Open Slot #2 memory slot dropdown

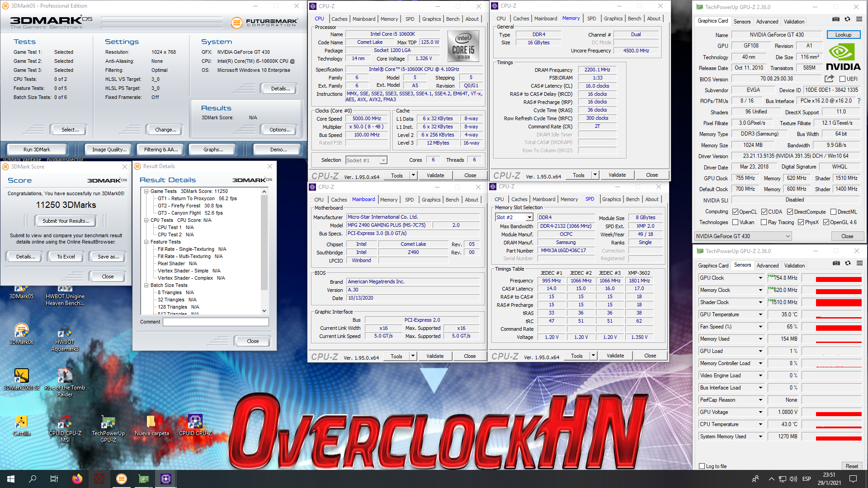click(x=514, y=217)
